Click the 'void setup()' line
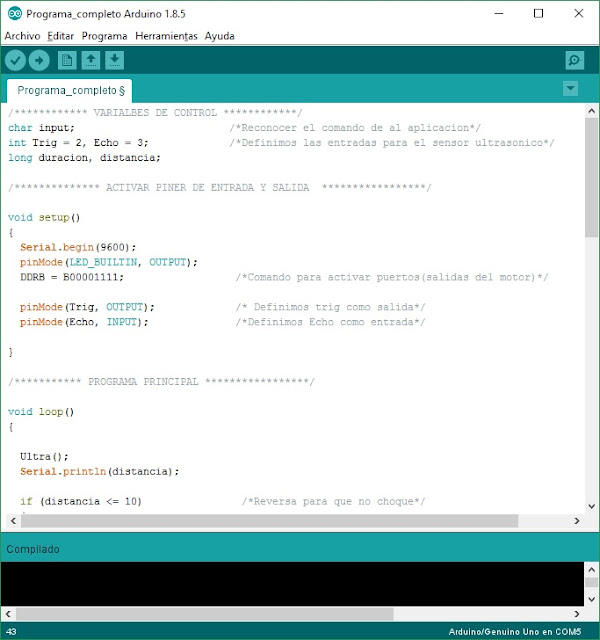The image size is (600, 640). coord(44,218)
